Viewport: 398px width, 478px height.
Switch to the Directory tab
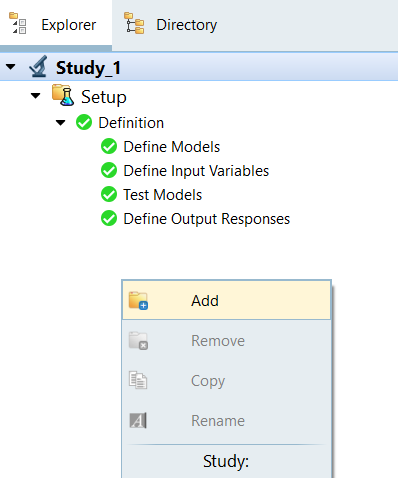tap(171, 25)
